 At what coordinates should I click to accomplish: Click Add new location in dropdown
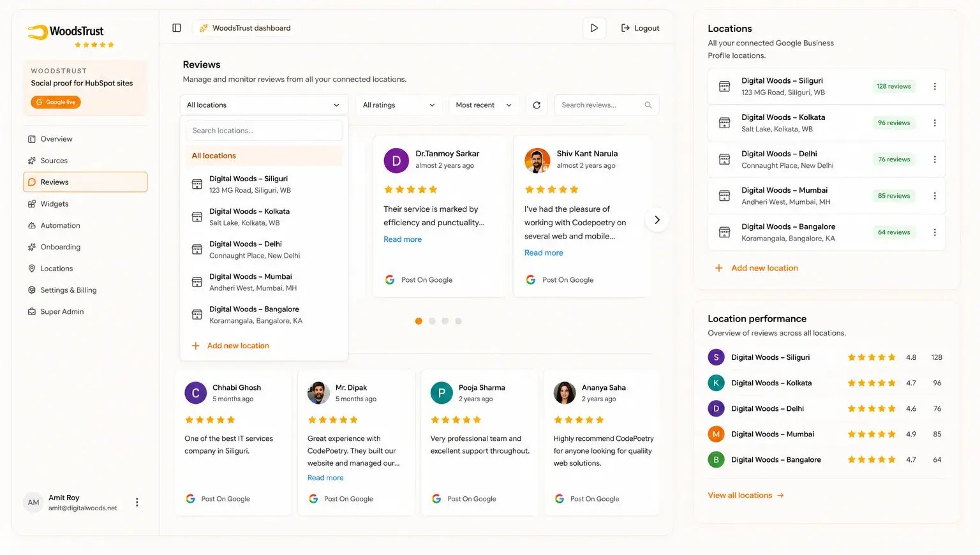[x=231, y=346]
